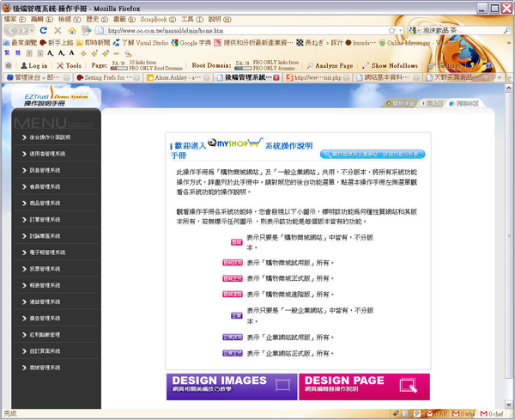
Task: Open the ScrapBook menu
Action: [158, 20]
